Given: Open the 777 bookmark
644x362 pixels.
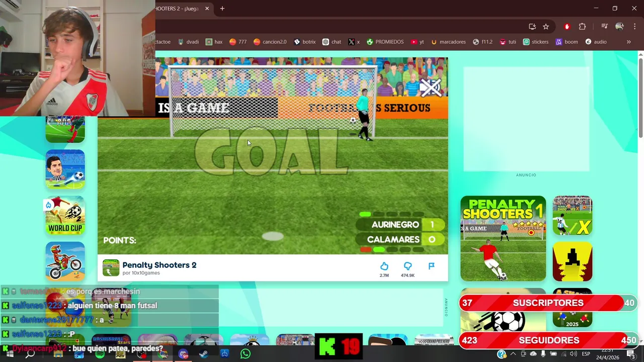Looking at the screenshot, I should click(238, 42).
